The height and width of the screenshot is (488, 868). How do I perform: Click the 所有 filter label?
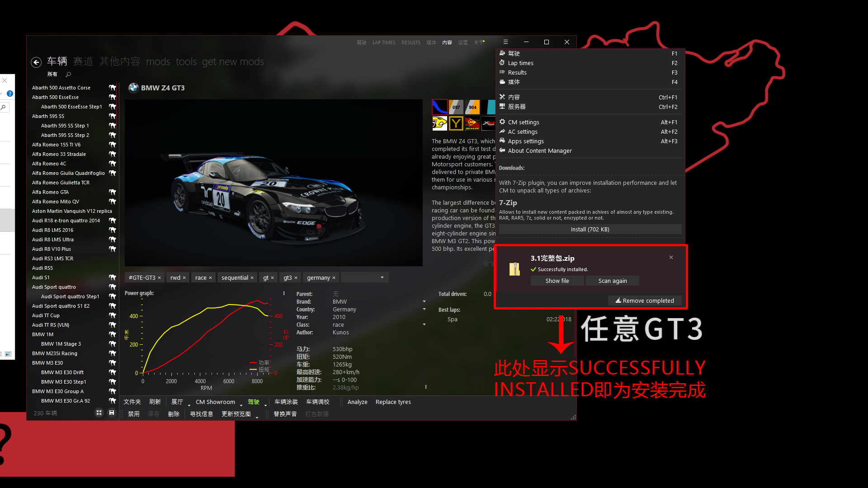(52, 74)
